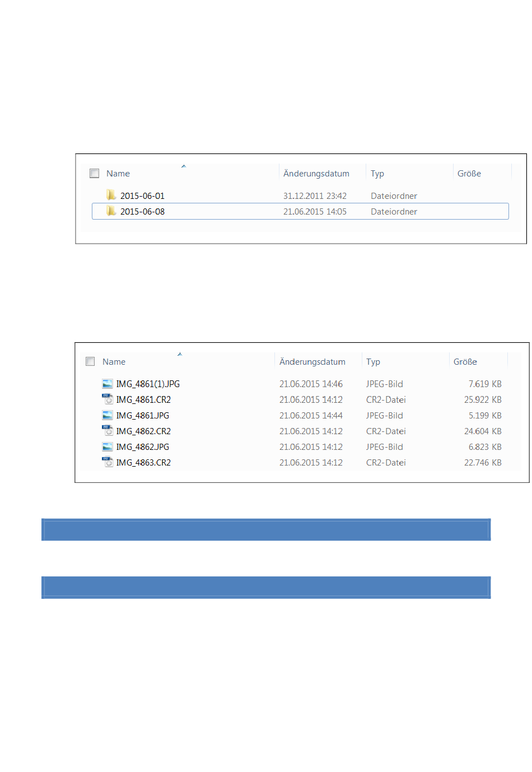Click the CR2 file icon of IMG_4863.CR2
Image resolution: width=532 pixels, height=772 pixels.
(108, 462)
